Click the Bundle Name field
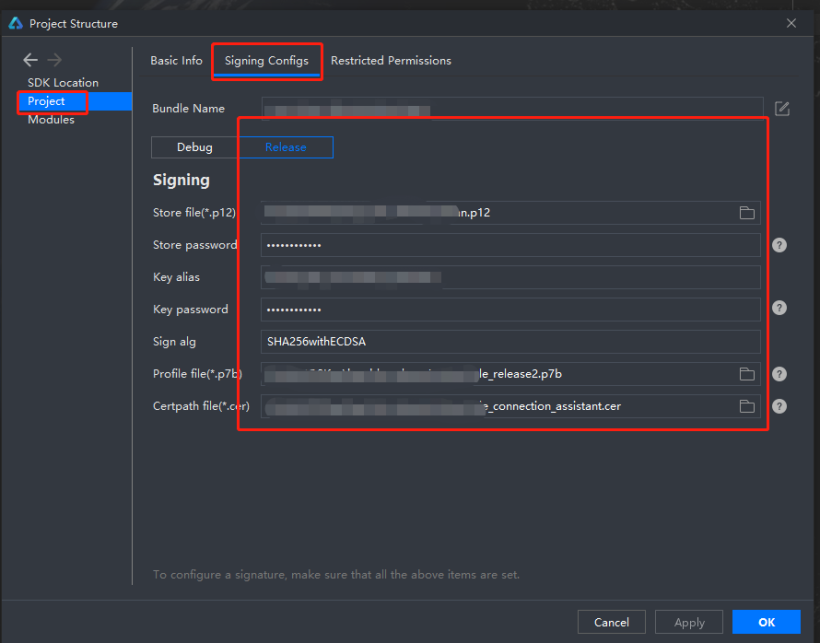 coord(512,109)
